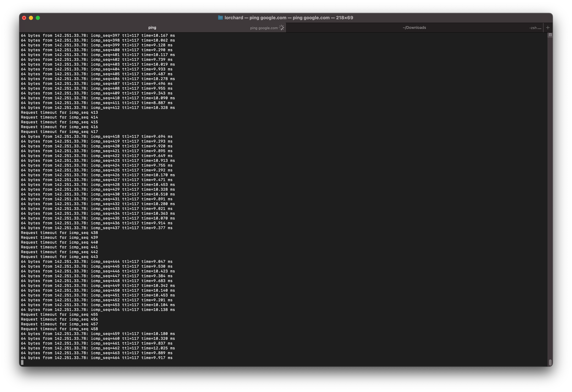Viewport: 572px width, 392px height.
Task: Click line 'Request timeout for icmp_seq 417'
Action: coord(59,131)
